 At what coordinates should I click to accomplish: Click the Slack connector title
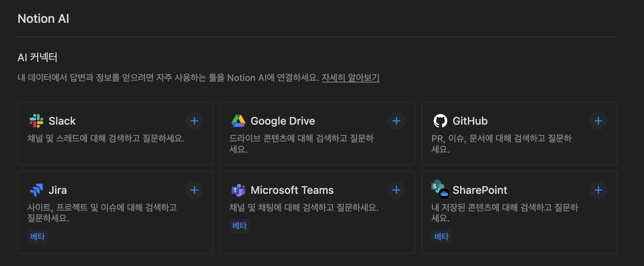[x=62, y=121]
